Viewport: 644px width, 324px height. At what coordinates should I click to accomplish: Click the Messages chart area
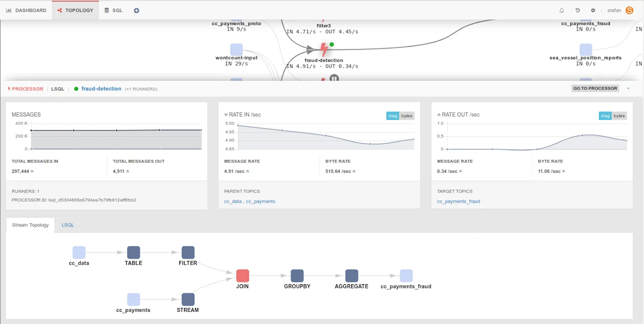pos(116,136)
